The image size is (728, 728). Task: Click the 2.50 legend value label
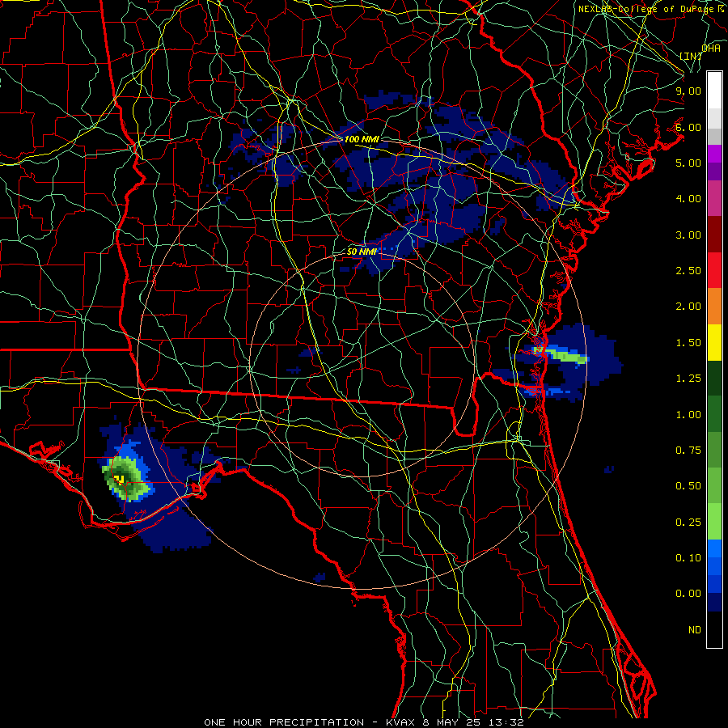pyautogui.click(x=688, y=271)
